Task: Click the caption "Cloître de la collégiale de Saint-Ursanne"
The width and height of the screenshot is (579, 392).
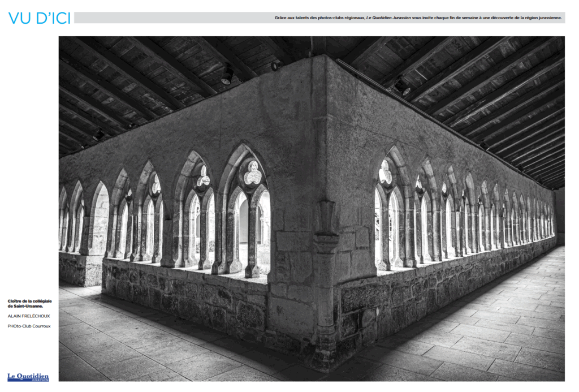Action: pyautogui.click(x=30, y=303)
